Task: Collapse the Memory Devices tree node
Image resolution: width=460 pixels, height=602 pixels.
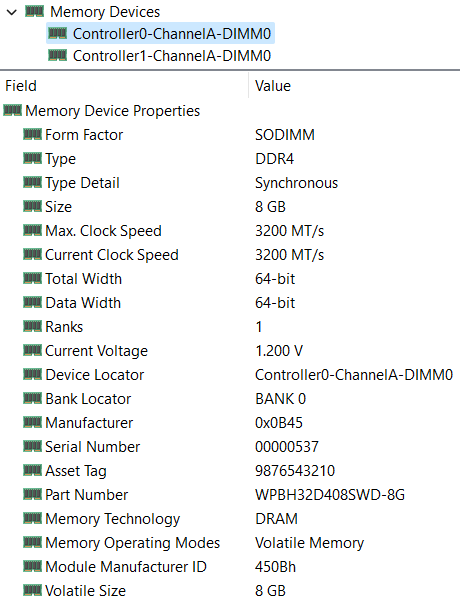Action: coord(12,12)
